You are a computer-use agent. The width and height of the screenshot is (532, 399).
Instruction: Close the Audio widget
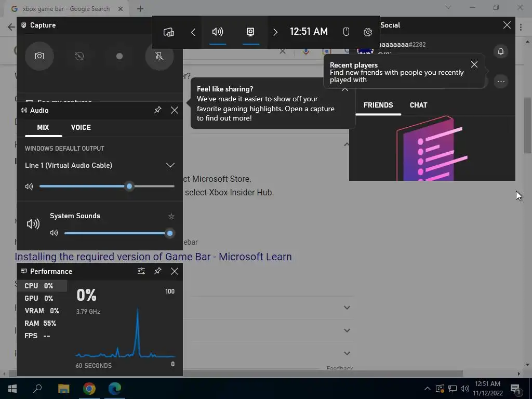coord(175,110)
